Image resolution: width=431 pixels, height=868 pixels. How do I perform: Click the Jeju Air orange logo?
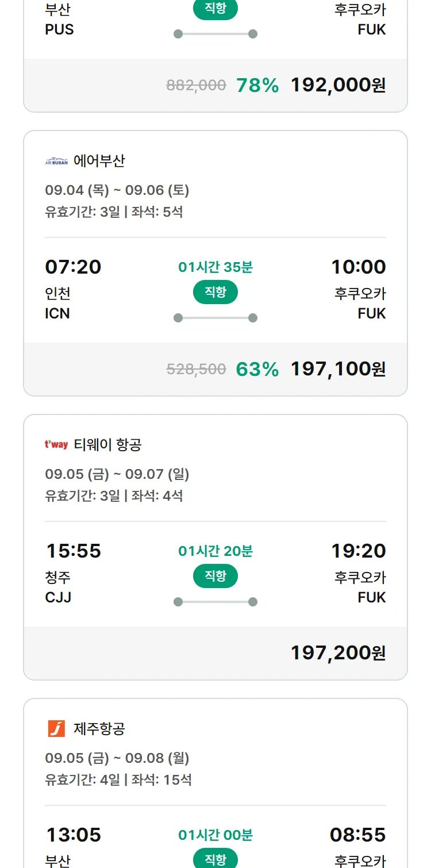[x=56, y=729]
